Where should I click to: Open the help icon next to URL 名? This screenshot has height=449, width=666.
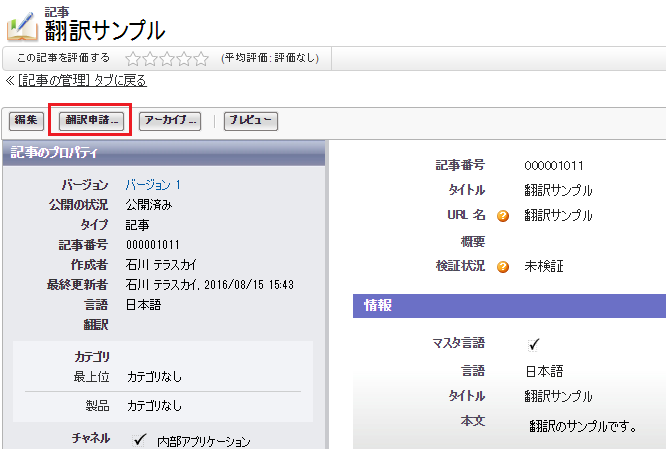click(x=504, y=216)
